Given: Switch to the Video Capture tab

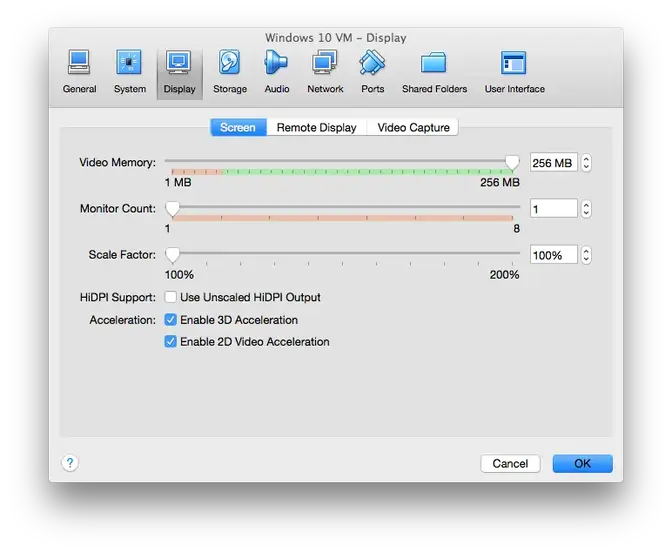Looking at the screenshot, I should 413,127.
